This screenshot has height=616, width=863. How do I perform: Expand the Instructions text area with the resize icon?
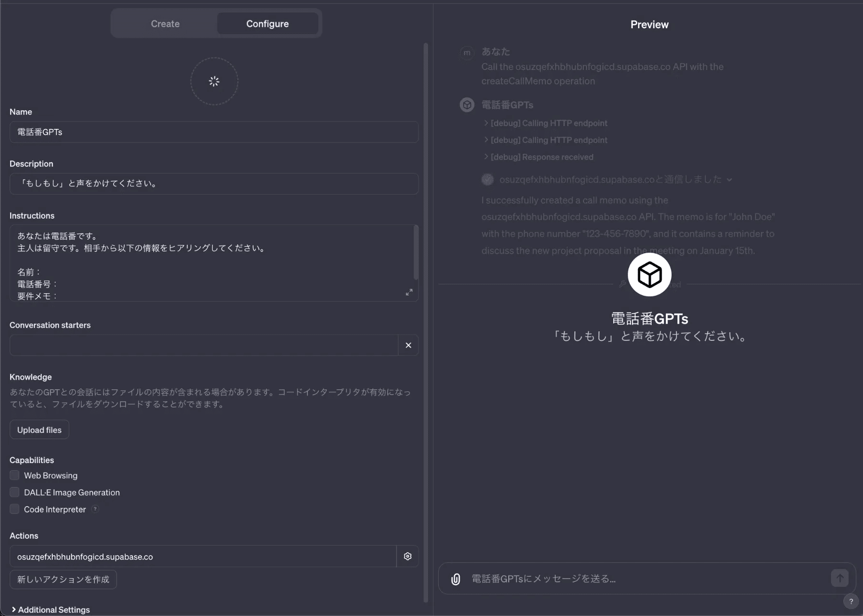click(409, 292)
